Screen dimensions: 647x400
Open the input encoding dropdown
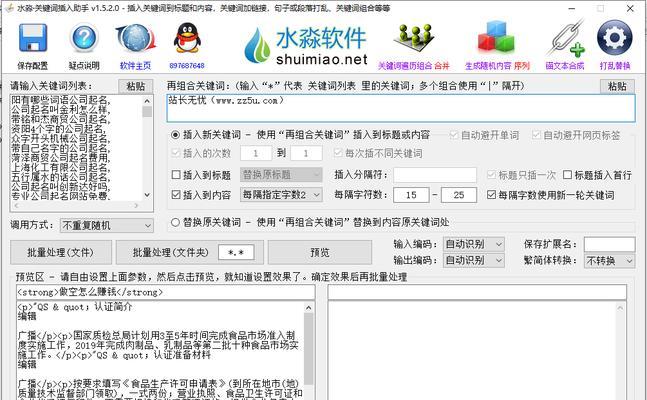click(473, 244)
